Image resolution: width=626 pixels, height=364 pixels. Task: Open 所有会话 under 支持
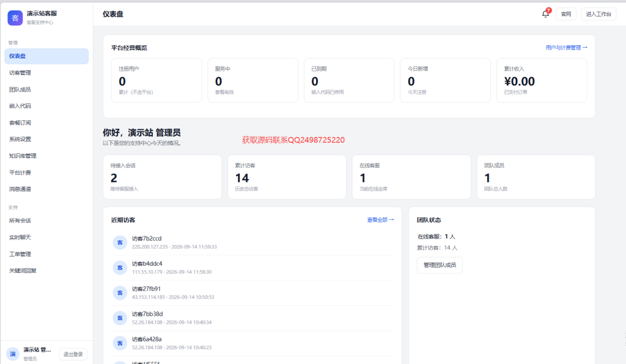click(x=46, y=221)
